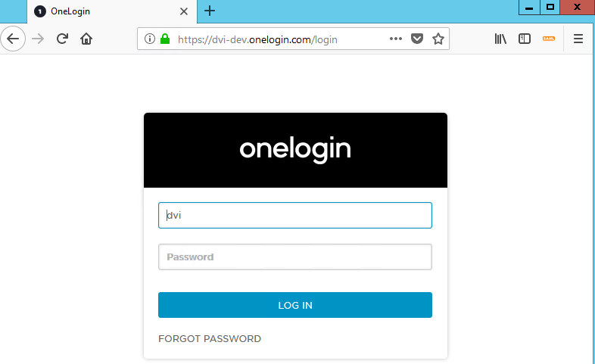Image resolution: width=595 pixels, height=364 pixels.
Task: Open the FORGOT PASSWORD link
Action: click(x=210, y=339)
